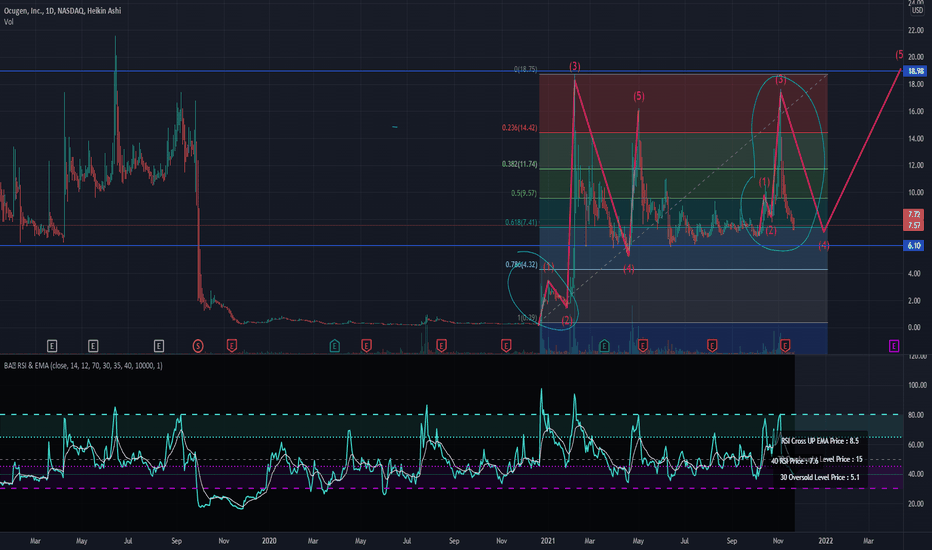Image resolution: width=932 pixels, height=550 pixels.
Task: Click 100.00 on the RSI axis
Action: 915,385
